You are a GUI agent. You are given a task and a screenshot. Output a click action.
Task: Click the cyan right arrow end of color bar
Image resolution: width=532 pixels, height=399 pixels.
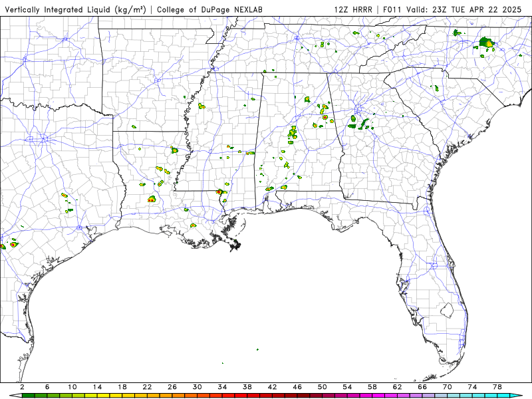coord(516,396)
